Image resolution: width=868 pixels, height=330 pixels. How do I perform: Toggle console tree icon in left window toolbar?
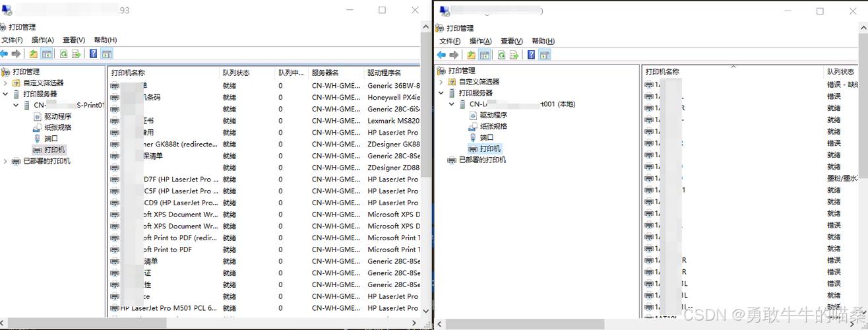pos(46,54)
